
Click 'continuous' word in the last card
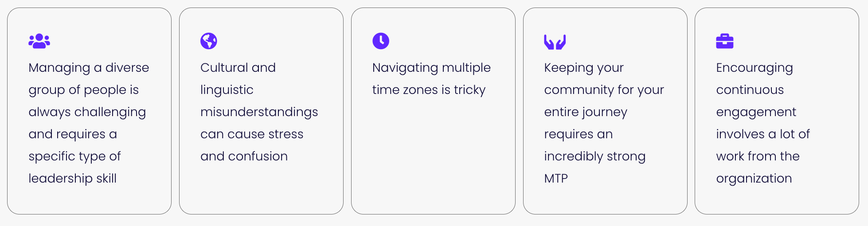(x=750, y=90)
